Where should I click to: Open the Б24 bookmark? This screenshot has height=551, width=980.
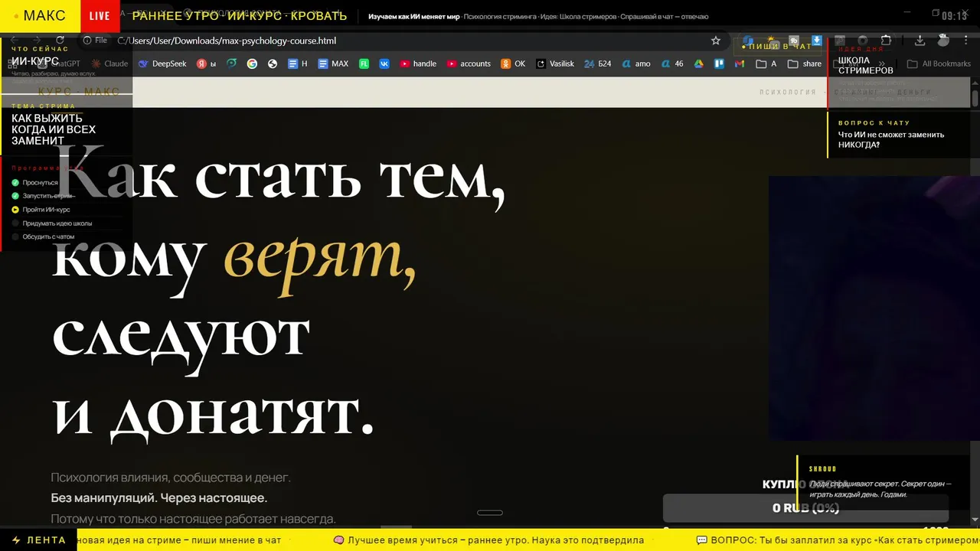click(598, 64)
